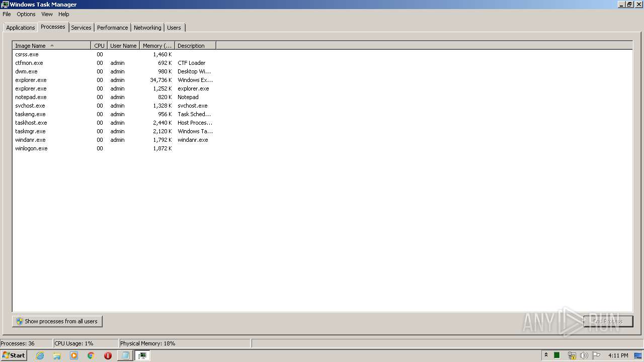Click the green CPU meter tray icon

click(x=557, y=355)
